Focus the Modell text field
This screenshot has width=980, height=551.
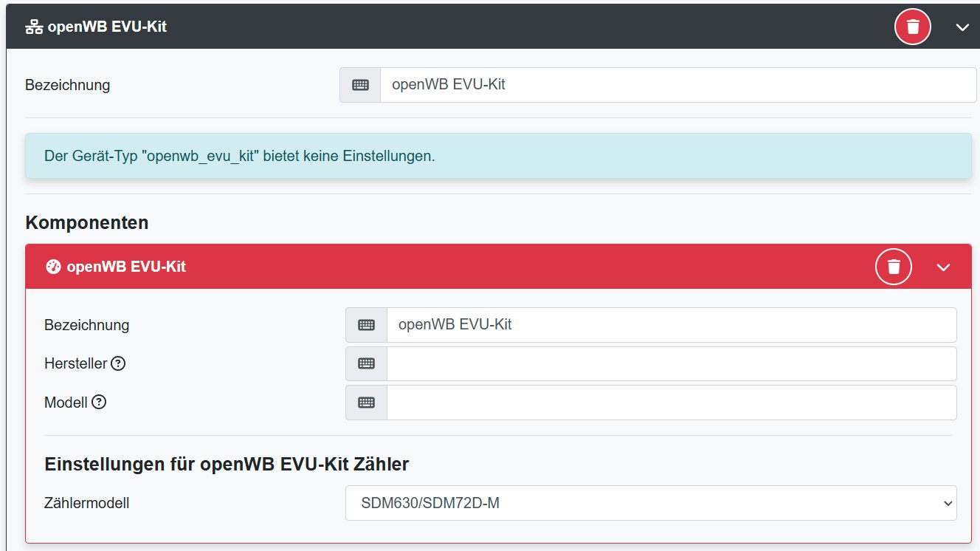(672, 403)
